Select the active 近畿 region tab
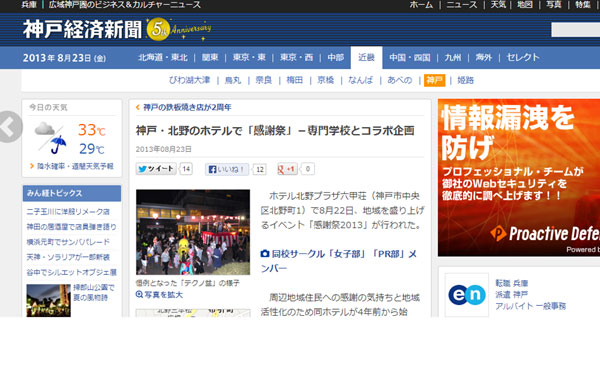 click(x=366, y=58)
